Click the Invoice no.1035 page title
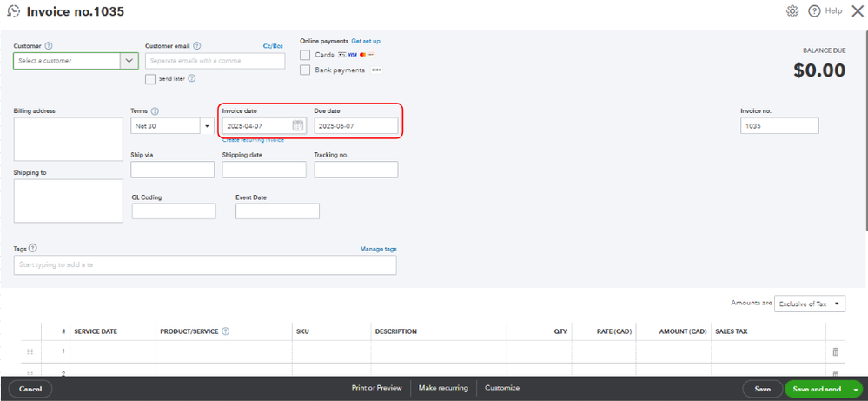This screenshot has width=868, height=401. coord(76,11)
